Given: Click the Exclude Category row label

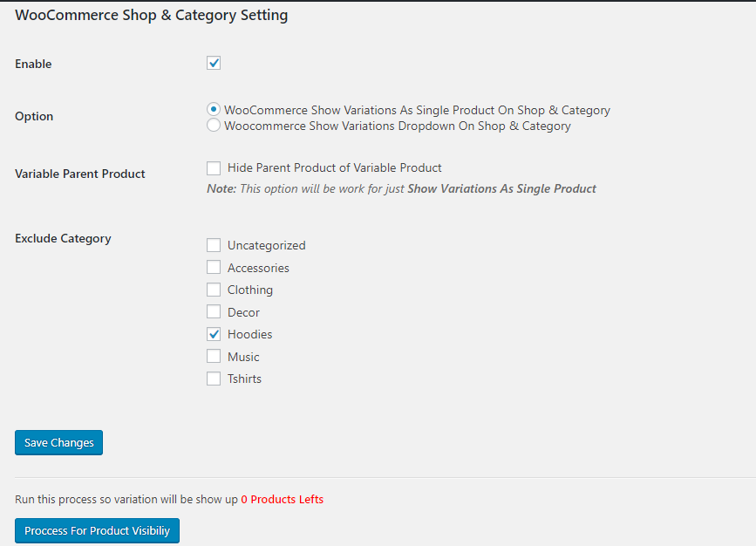Looking at the screenshot, I should click(63, 238).
